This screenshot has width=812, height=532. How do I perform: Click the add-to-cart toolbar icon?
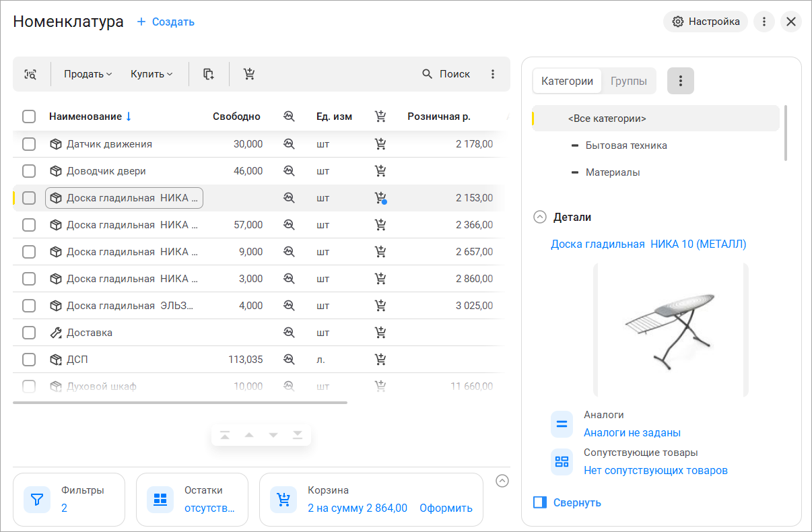(x=249, y=74)
